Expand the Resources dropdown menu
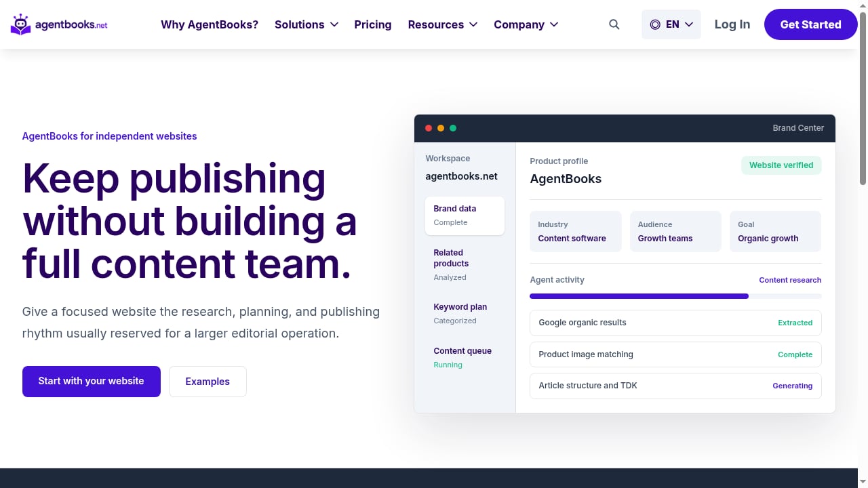 (443, 24)
